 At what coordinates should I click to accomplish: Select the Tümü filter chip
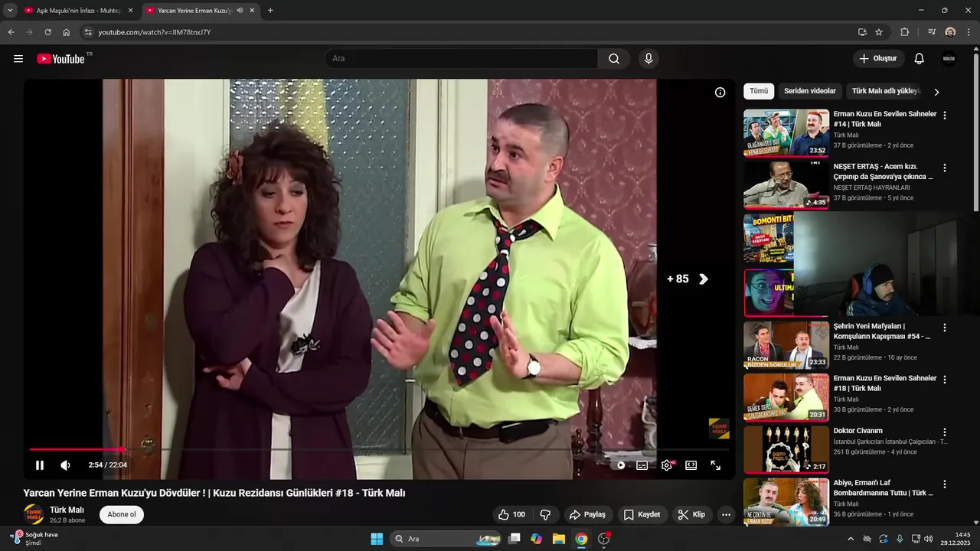pyautogui.click(x=759, y=91)
